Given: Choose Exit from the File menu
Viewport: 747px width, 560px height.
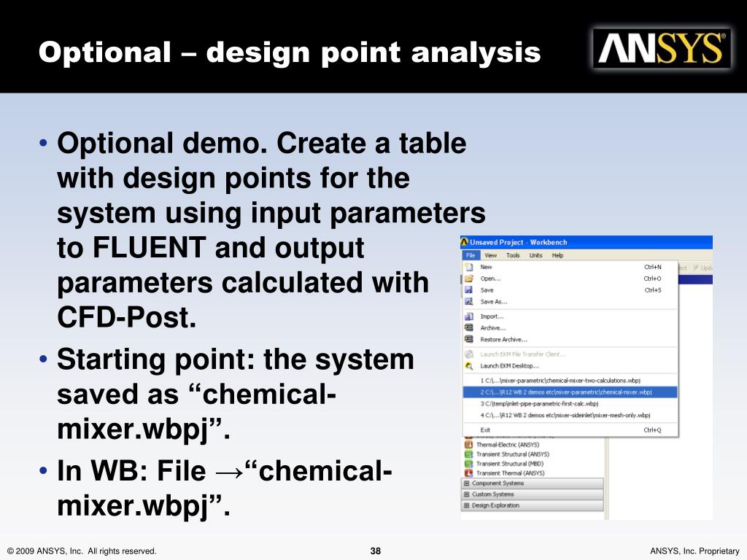Looking at the screenshot, I should (x=570, y=430).
